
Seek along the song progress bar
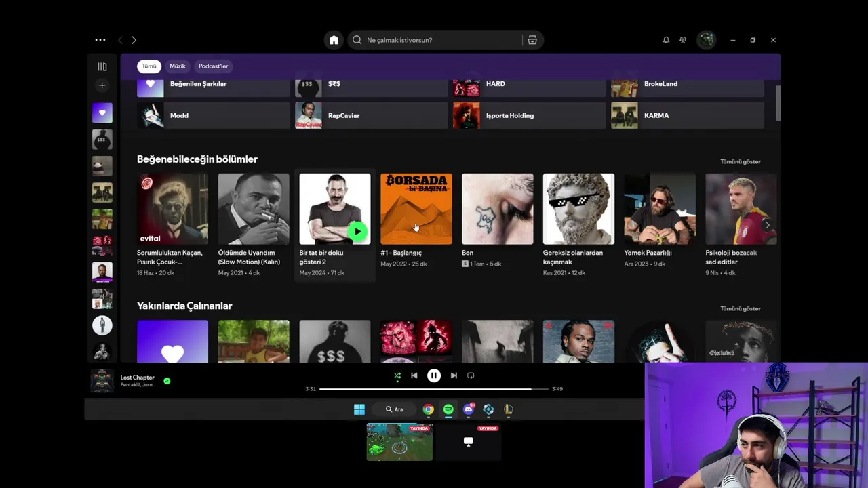pyautogui.click(x=434, y=389)
